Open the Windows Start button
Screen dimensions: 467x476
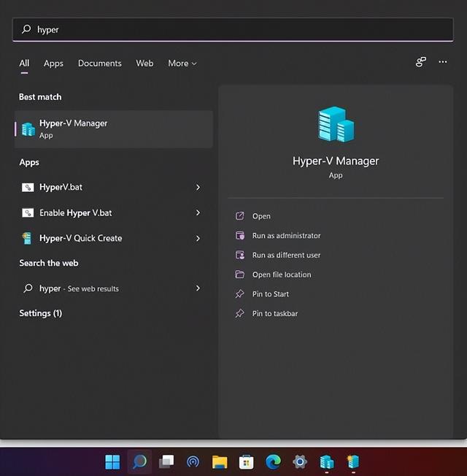[x=112, y=461]
